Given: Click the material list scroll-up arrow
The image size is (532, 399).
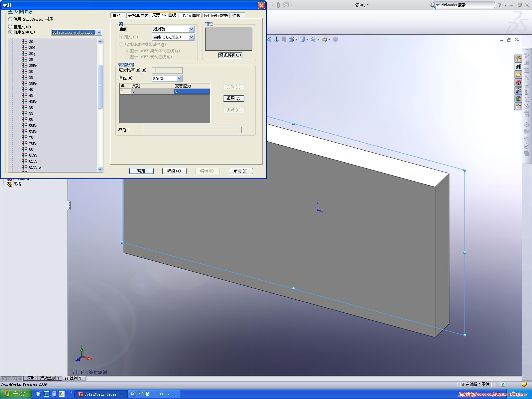Looking at the screenshot, I should tap(100, 41).
